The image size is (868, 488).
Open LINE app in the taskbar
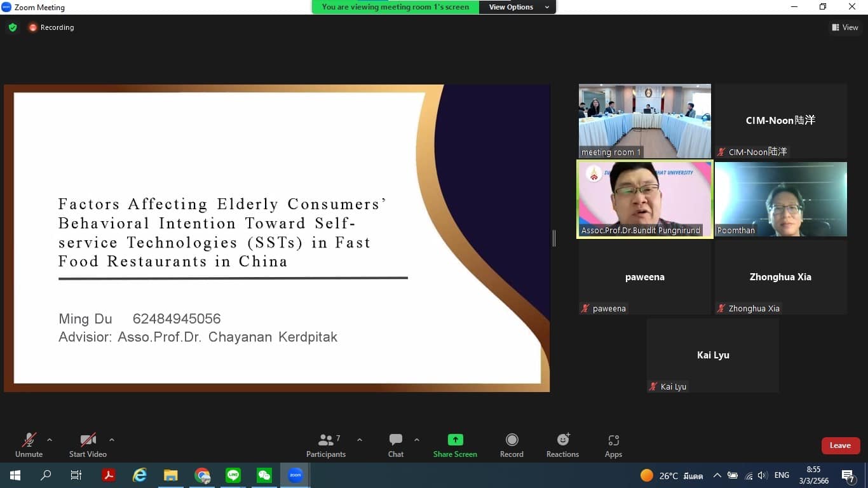click(233, 475)
